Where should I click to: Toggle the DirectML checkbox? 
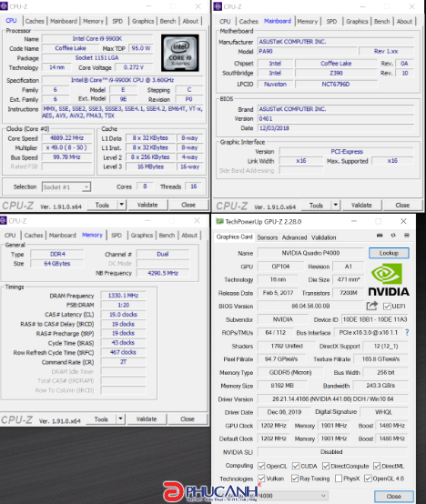pyautogui.click(x=377, y=466)
